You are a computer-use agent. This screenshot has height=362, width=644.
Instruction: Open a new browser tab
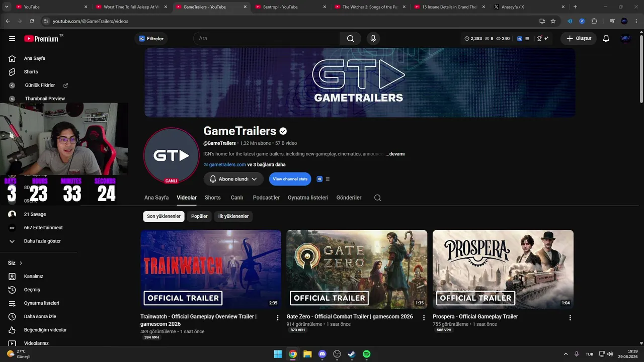click(x=575, y=7)
